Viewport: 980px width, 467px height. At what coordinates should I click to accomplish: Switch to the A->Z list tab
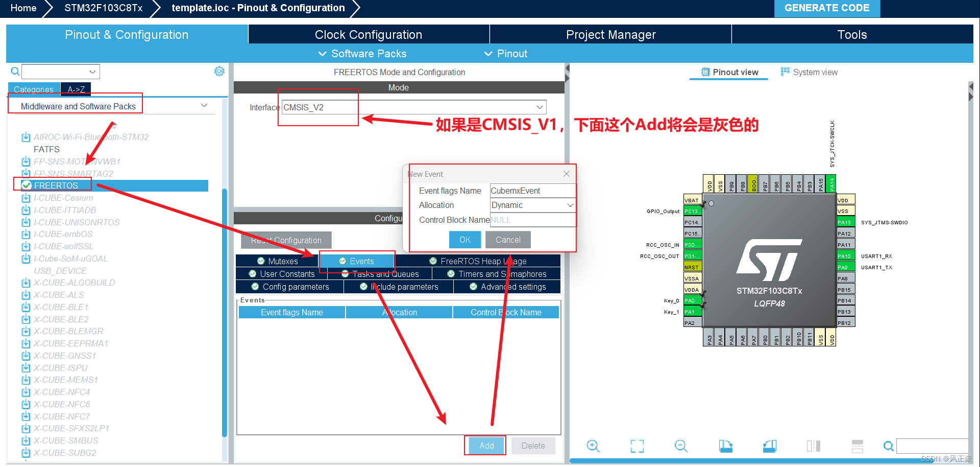coord(76,89)
